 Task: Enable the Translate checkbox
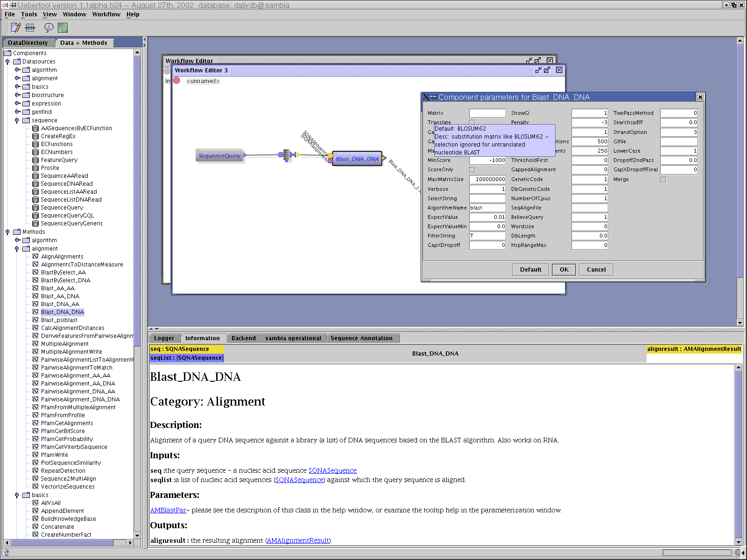[x=472, y=122]
